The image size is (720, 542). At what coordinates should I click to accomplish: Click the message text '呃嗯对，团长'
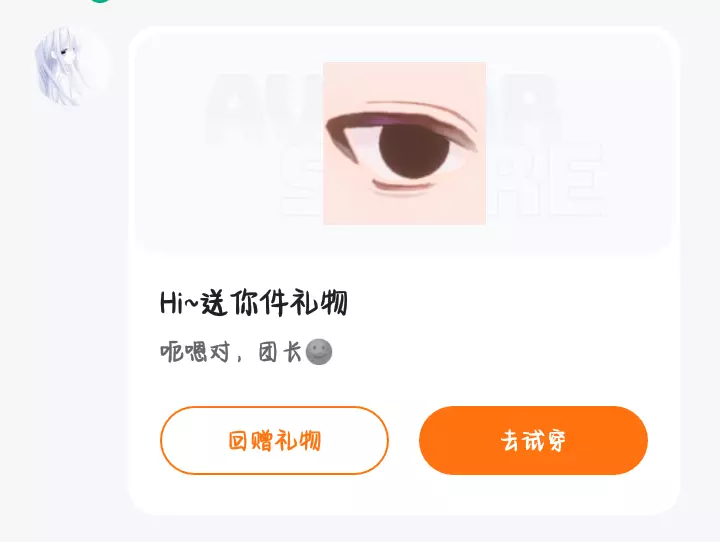pyautogui.click(x=231, y=352)
